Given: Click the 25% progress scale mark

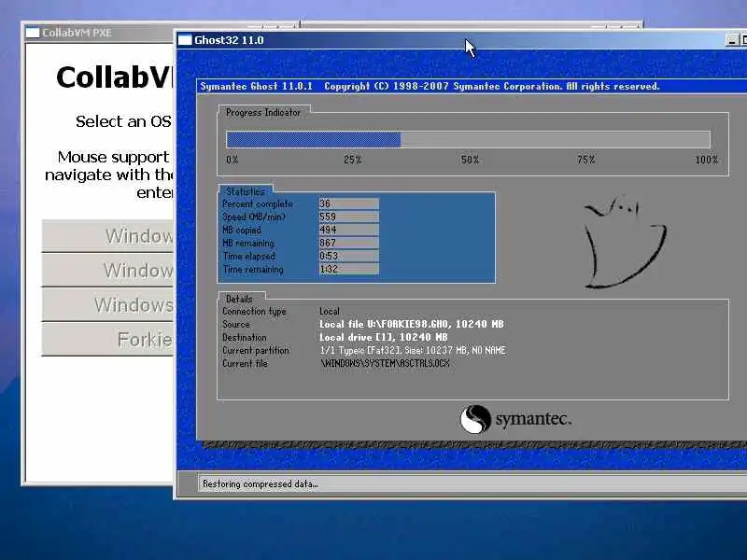Looking at the screenshot, I should 353,160.
